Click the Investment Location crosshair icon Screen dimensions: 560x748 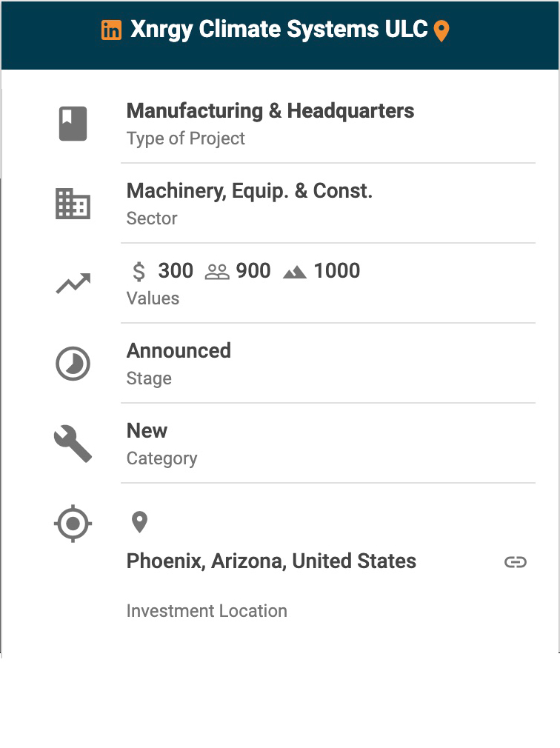(73, 524)
